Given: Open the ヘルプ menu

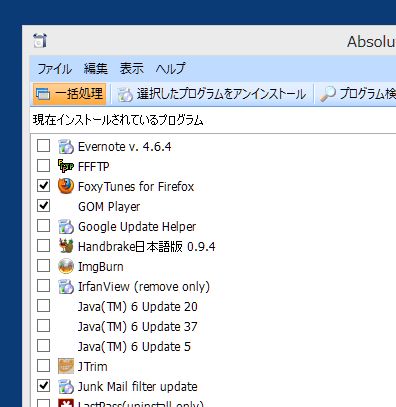Looking at the screenshot, I should pyautogui.click(x=170, y=69).
